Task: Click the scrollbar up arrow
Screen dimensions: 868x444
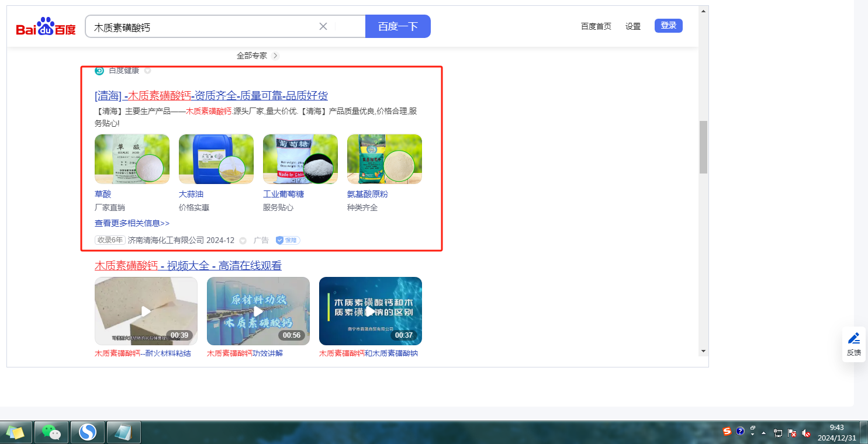Action: (704, 11)
